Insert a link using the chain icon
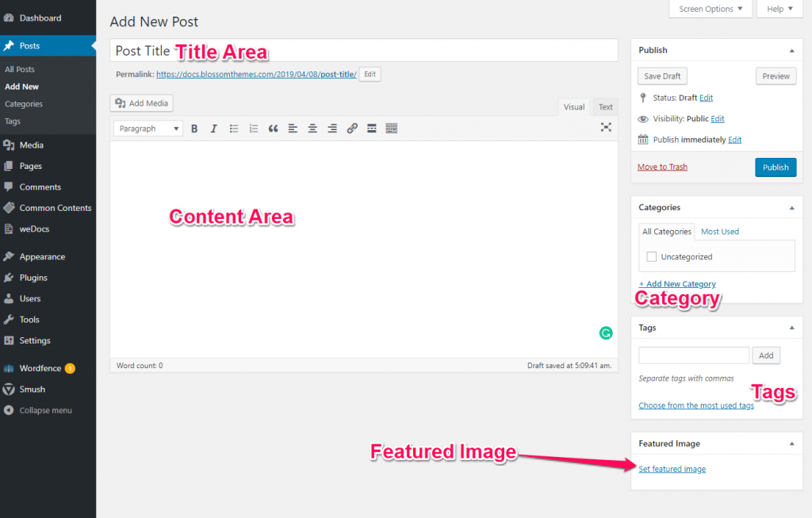 click(x=352, y=128)
